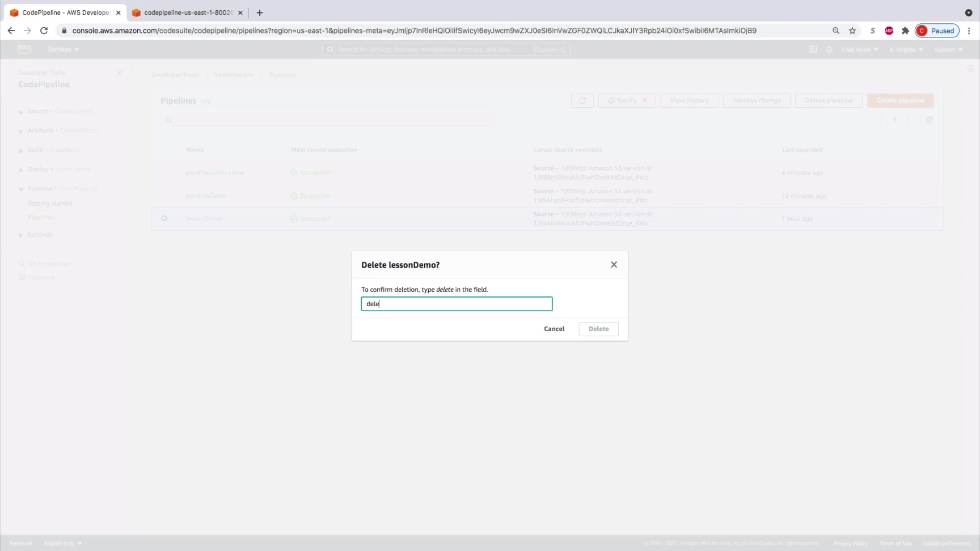Click the browser address bar URL
Screen dimensions: 980x551
point(414,31)
